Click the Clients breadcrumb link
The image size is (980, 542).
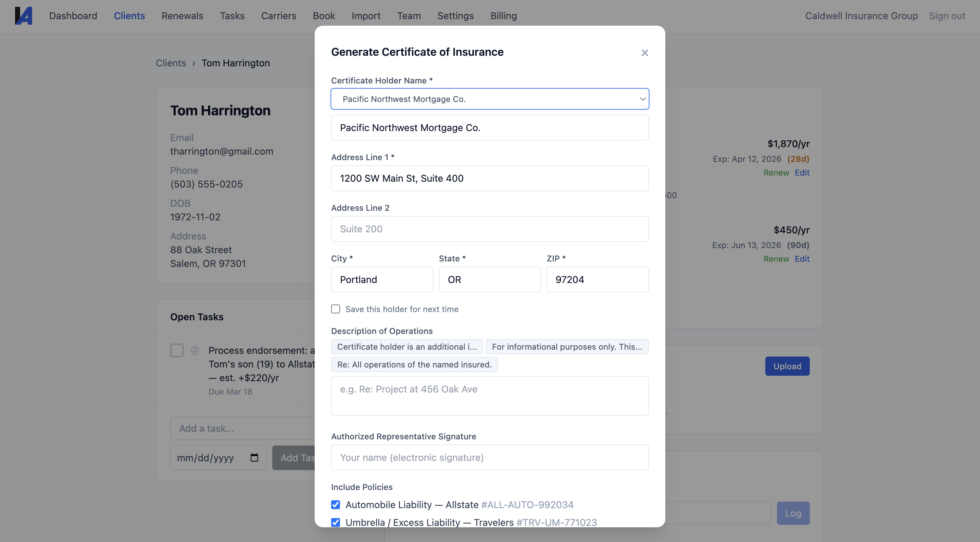click(171, 63)
